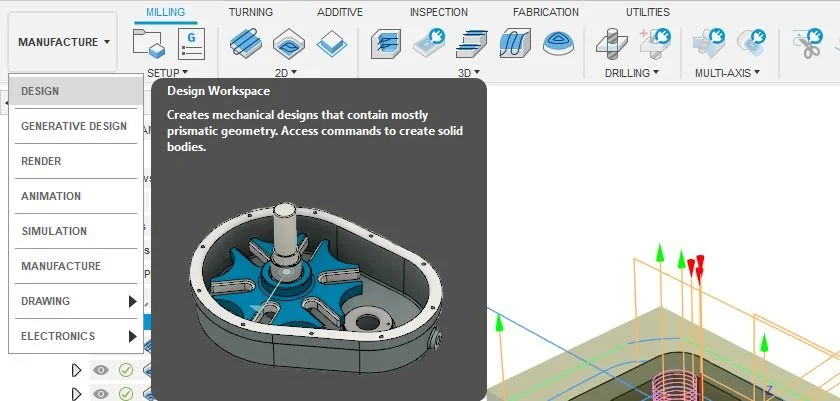
Task: Select DRAWING entry in workspace menu
Action: [76, 301]
